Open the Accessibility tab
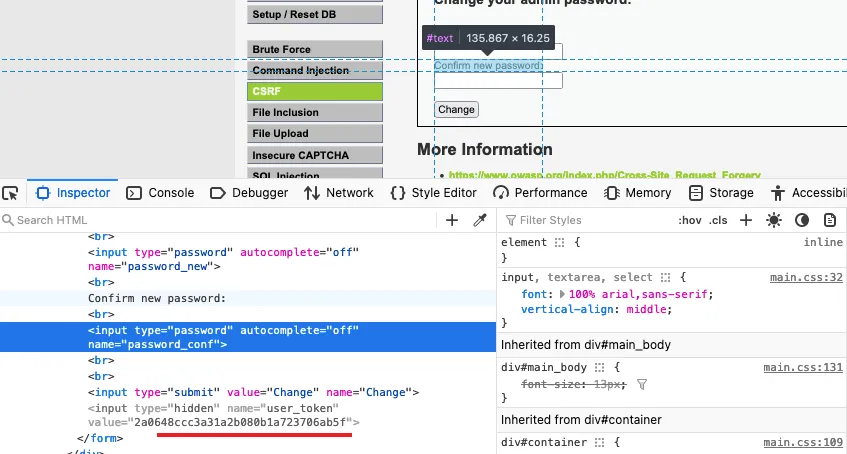The height and width of the screenshot is (454, 847). click(x=809, y=193)
